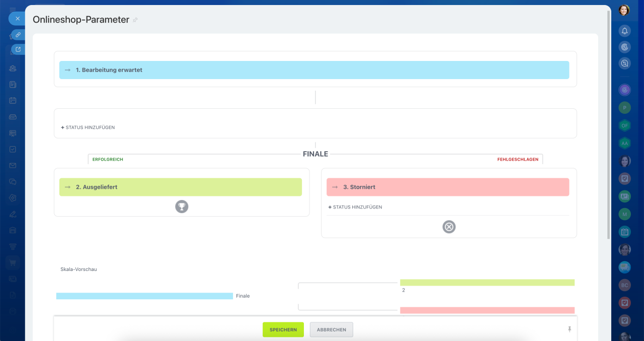Open the external window icon at left edge
Screen dimensions: 644x341
[x=18, y=49]
